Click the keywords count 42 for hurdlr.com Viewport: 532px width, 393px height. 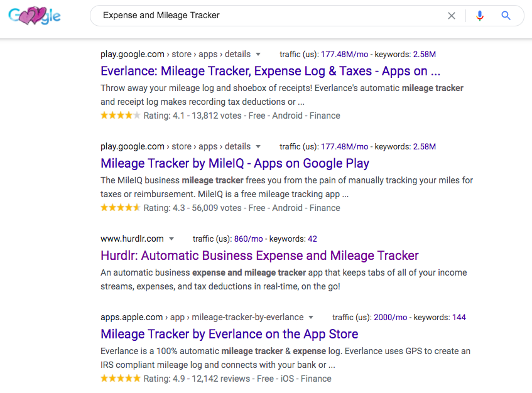(312, 239)
